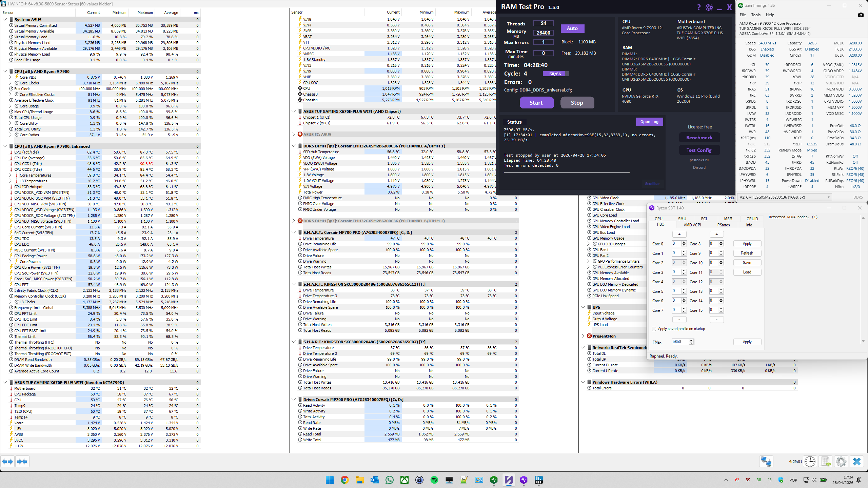Click the Benchmark button
This screenshot has width=868, height=488.
(x=699, y=138)
